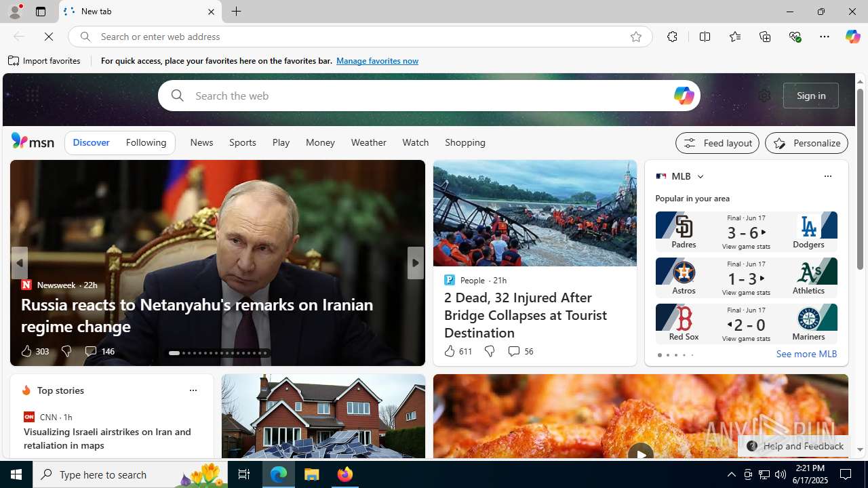Open Firefox from taskbar
Viewport: 868px width, 488px height.
[x=345, y=474]
